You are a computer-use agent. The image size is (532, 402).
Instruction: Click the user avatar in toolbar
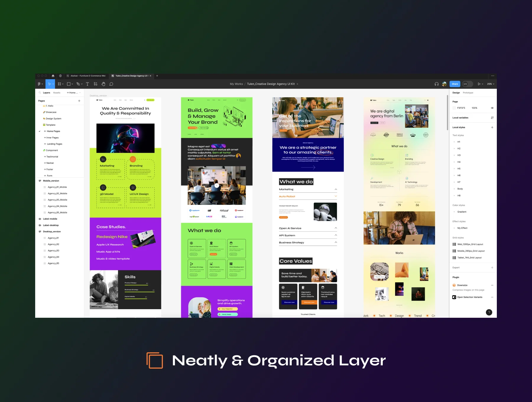[444, 84]
